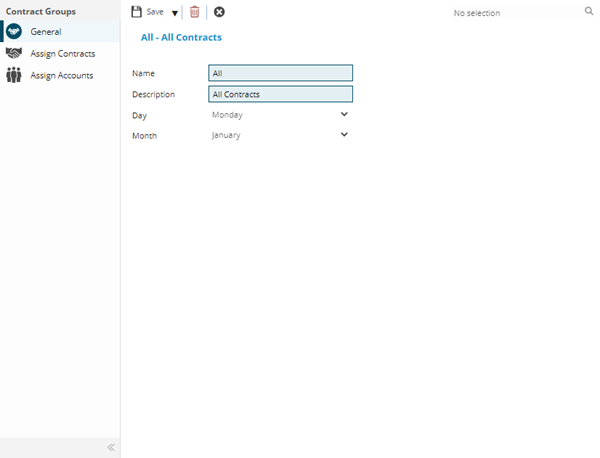Select the General menu item label
The image size is (600, 458).
tap(46, 32)
